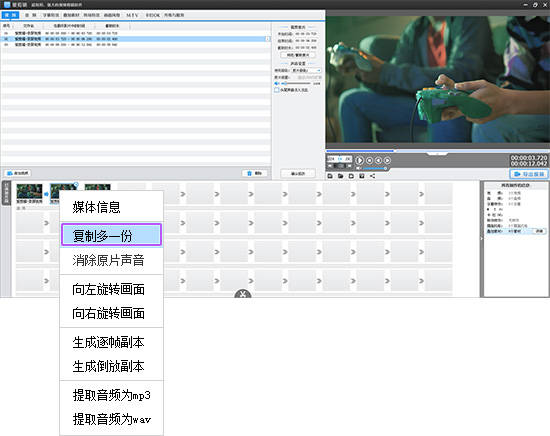This screenshot has height=436, width=550.
Task: Click the 添加视频 button
Action: 18,173
